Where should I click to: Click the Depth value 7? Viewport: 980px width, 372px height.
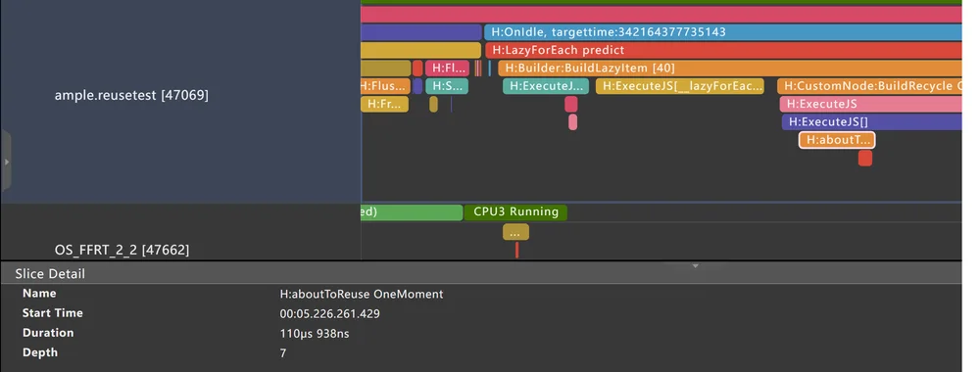pyautogui.click(x=283, y=353)
